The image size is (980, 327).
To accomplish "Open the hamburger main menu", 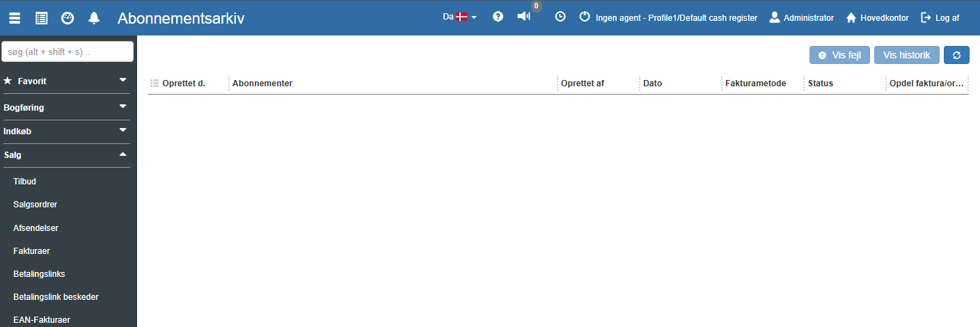I will coord(15,18).
